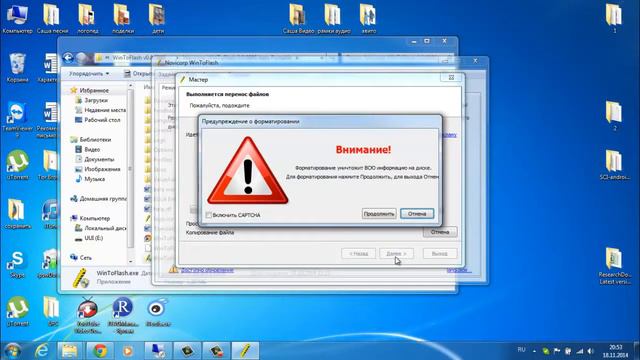This screenshot has height=360, width=640.
Task: Select Изображения library in Explorer sidebar
Action: [x=98, y=169]
